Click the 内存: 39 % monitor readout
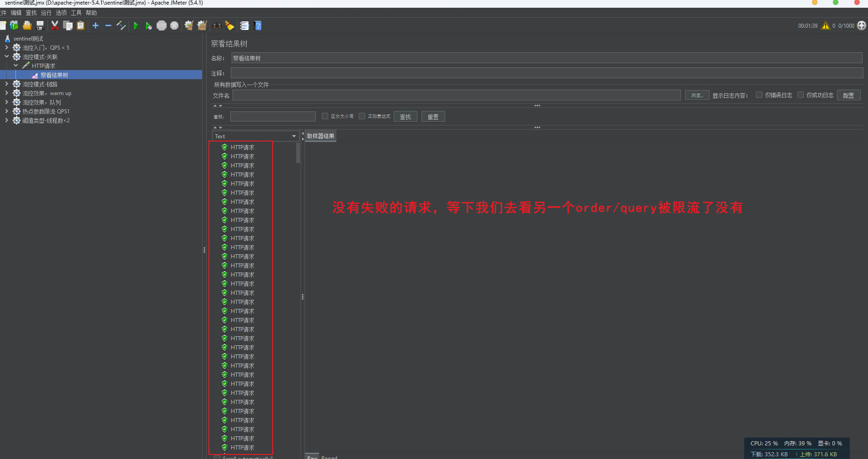Viewport: 868px width, 459px height. [797, 443]
